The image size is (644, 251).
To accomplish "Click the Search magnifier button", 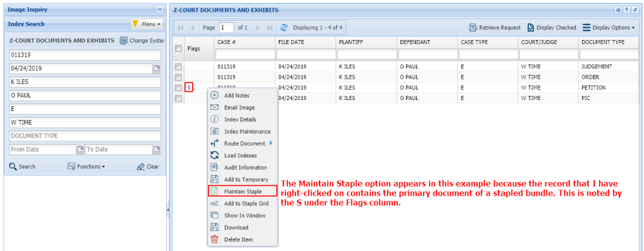I will [22, 166].
